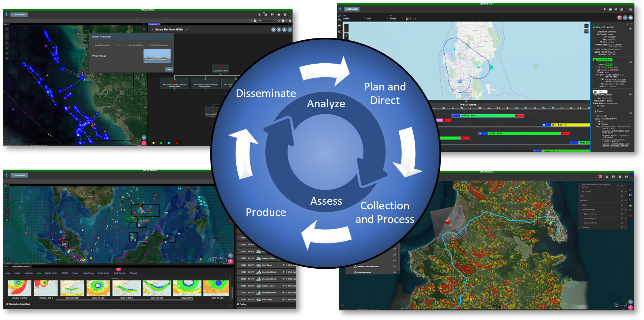Open the Tokyo 15.0 MHz thumbnail
Viewport: 644px width, 320px height.
pyautogui.click(x=127, y=288)
